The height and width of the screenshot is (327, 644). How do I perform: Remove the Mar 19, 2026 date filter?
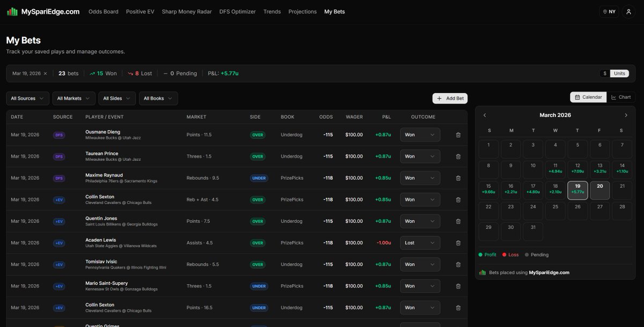click(45, 73)
